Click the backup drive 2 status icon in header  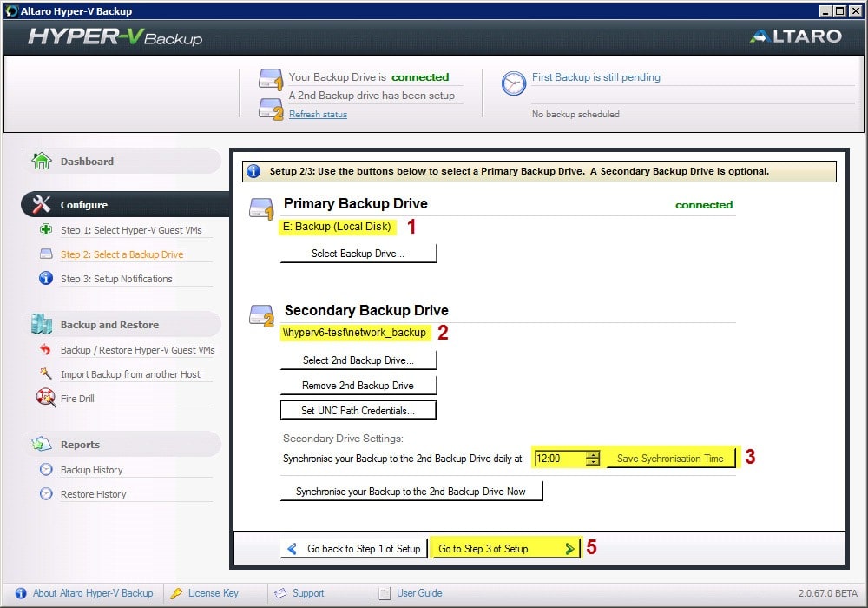(x=271, y=109)
